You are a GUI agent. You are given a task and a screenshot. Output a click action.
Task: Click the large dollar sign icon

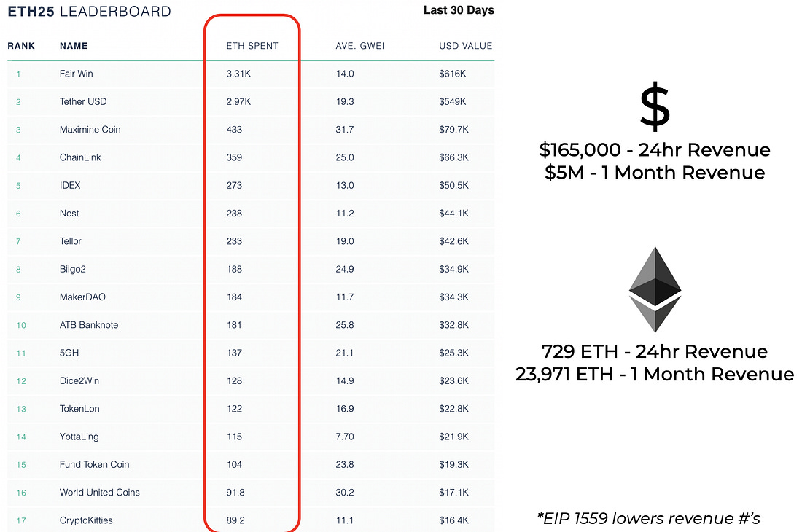[x=655, y=106]
